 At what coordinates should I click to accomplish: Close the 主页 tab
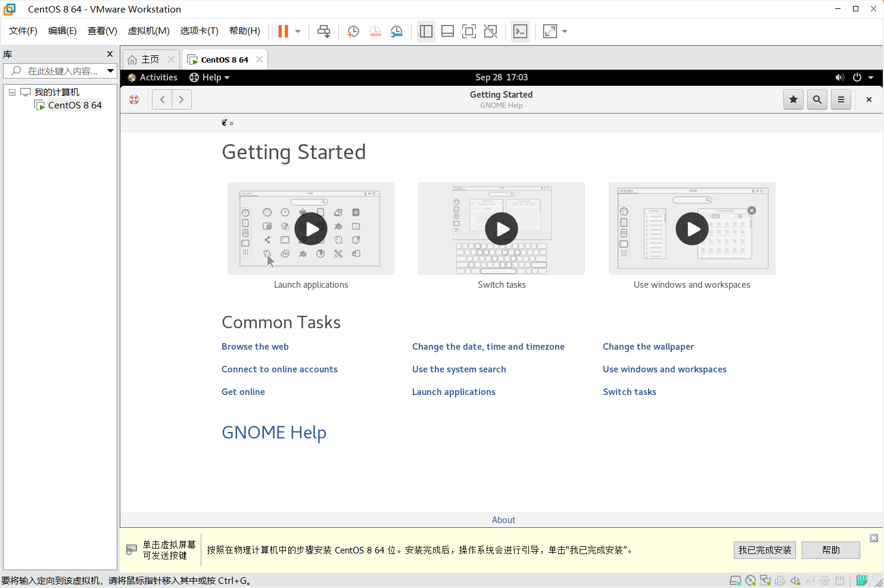[x=172, y=59]
